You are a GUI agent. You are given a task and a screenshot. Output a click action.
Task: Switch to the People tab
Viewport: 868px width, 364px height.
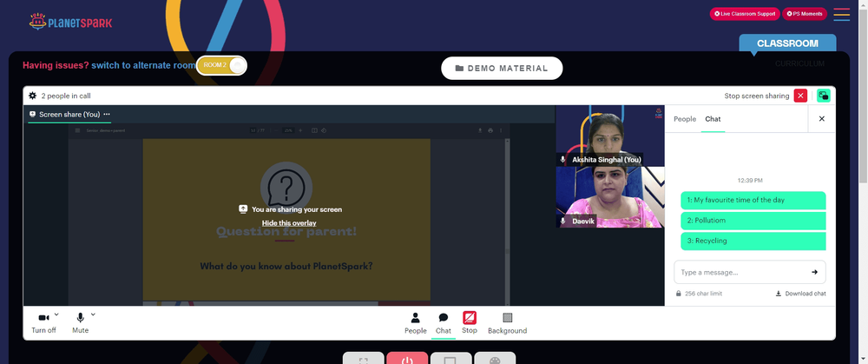click(x=685, y=119)
